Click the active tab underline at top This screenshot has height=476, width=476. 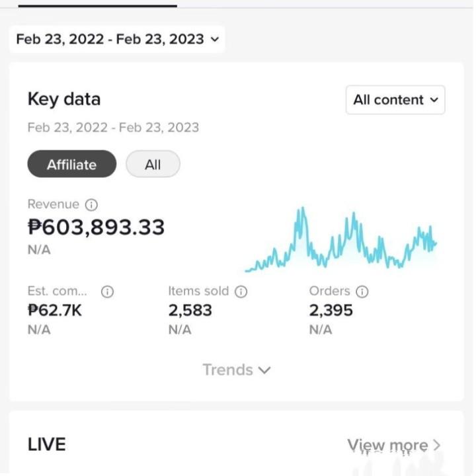(97, 5)
